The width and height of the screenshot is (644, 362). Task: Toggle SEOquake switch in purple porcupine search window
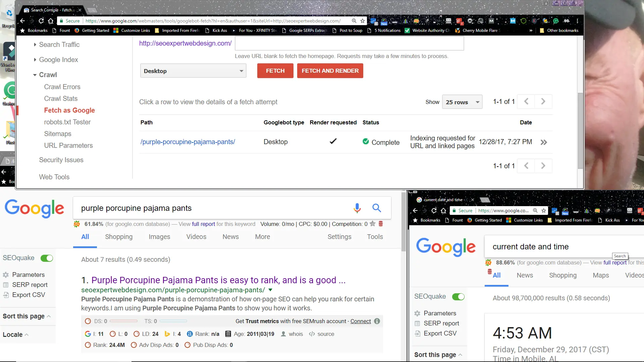tap(47, 258)
